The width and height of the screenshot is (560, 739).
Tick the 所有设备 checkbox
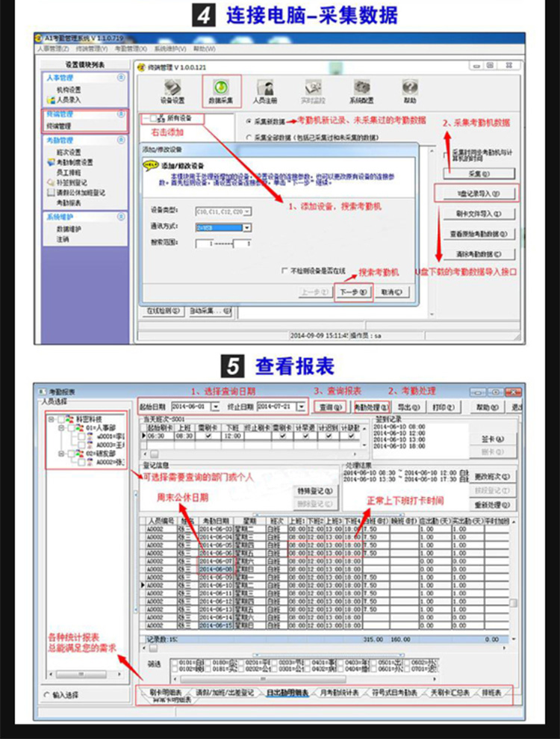(x=153, y=118)
